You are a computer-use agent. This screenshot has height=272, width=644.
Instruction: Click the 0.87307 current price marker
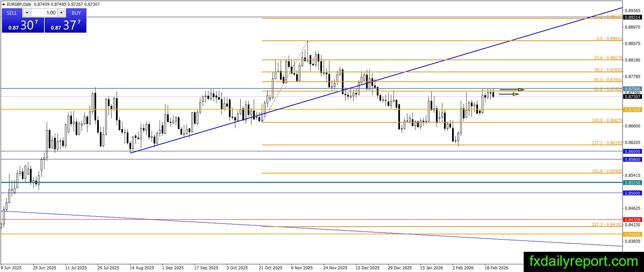pos(632,97)
